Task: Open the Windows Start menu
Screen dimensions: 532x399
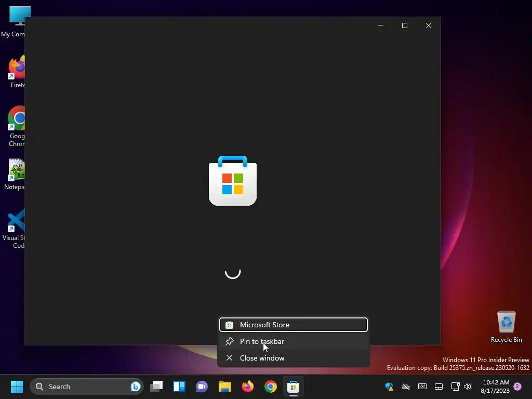Action: tap(17, 387)
